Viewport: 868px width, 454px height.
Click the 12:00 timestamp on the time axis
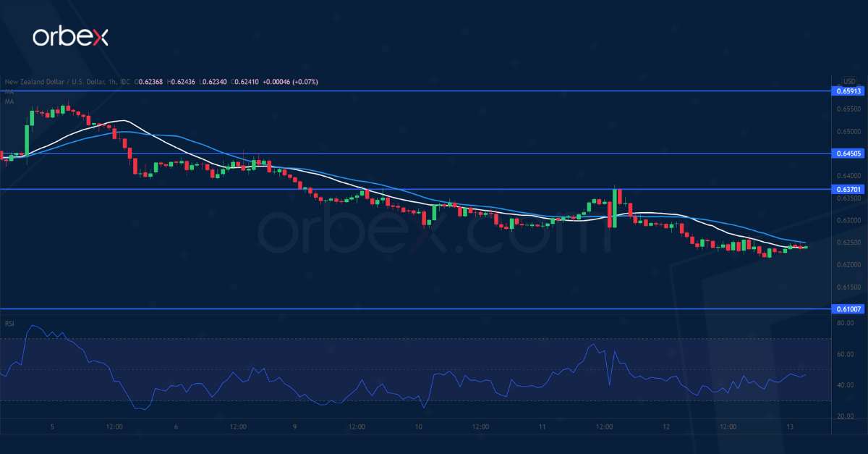point(114,426)
